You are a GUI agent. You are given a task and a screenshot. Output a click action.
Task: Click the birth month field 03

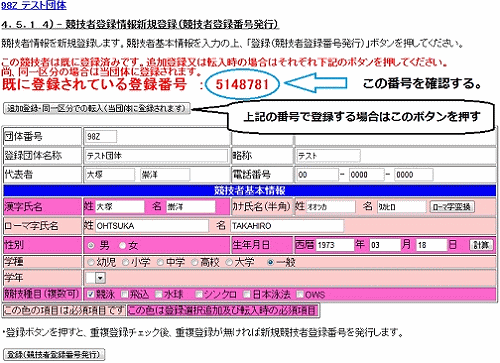pos(385,245)
